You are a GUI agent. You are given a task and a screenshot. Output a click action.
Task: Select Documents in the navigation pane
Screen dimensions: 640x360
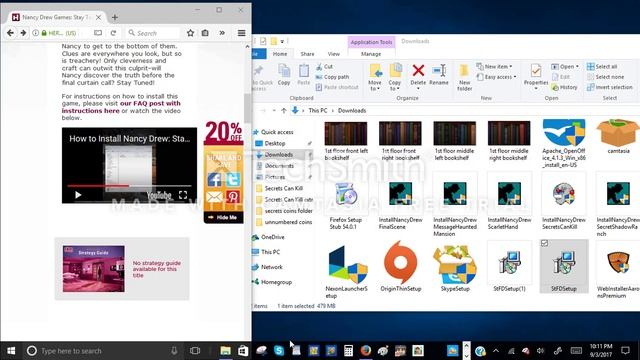tap(279, 166)
